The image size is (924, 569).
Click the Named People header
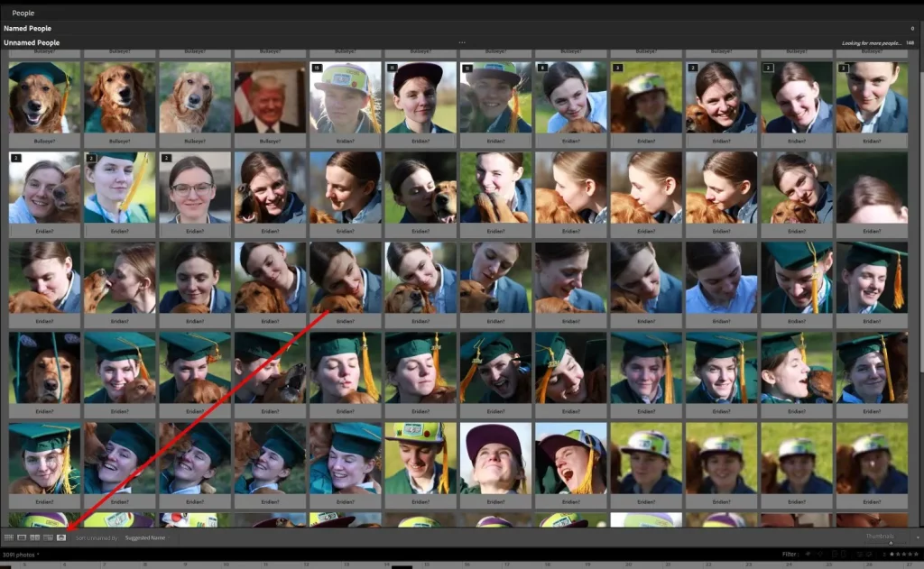(x=30, y=28)
